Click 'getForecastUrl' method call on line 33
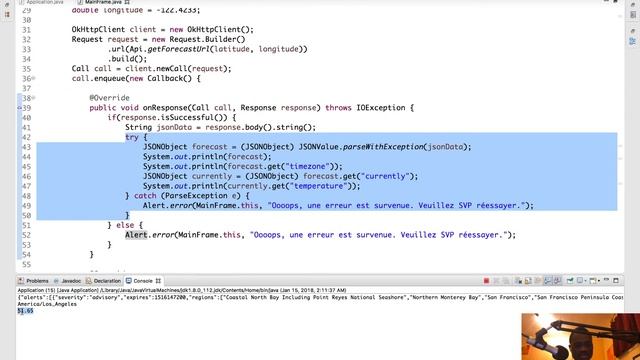Screen dimensions: 640x360 [178, 49]
